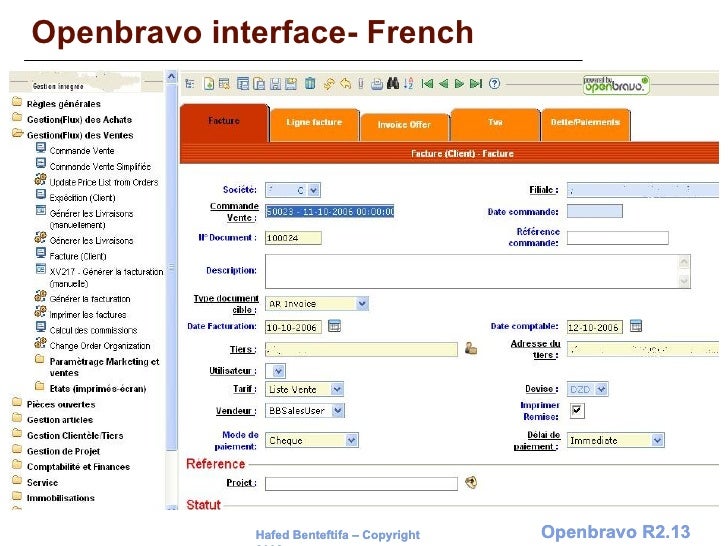728x546 pixels.
Task: Toggle the menu tree icon in toolbar
Action: pos(189,84)
